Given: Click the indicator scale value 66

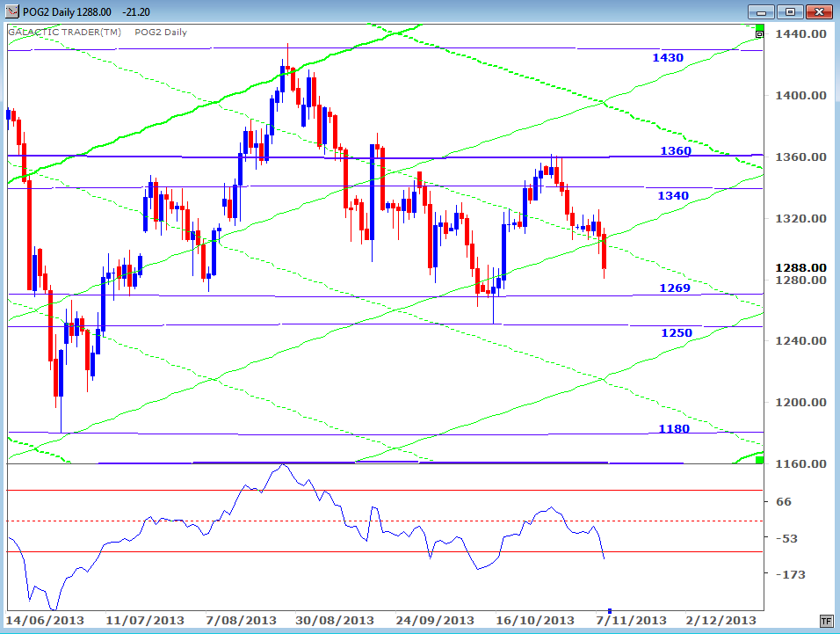Looking at the screenshot, I should [783, 501].
